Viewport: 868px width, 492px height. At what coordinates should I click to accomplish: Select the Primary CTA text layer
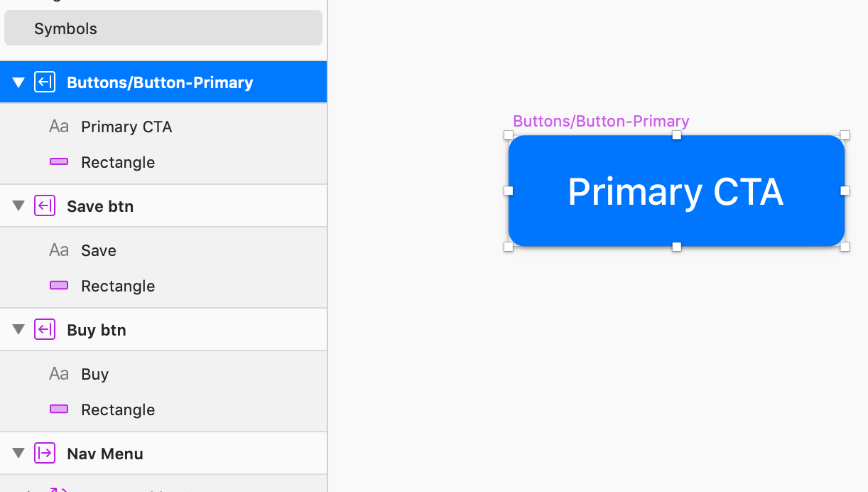click(x=126, y=127)
